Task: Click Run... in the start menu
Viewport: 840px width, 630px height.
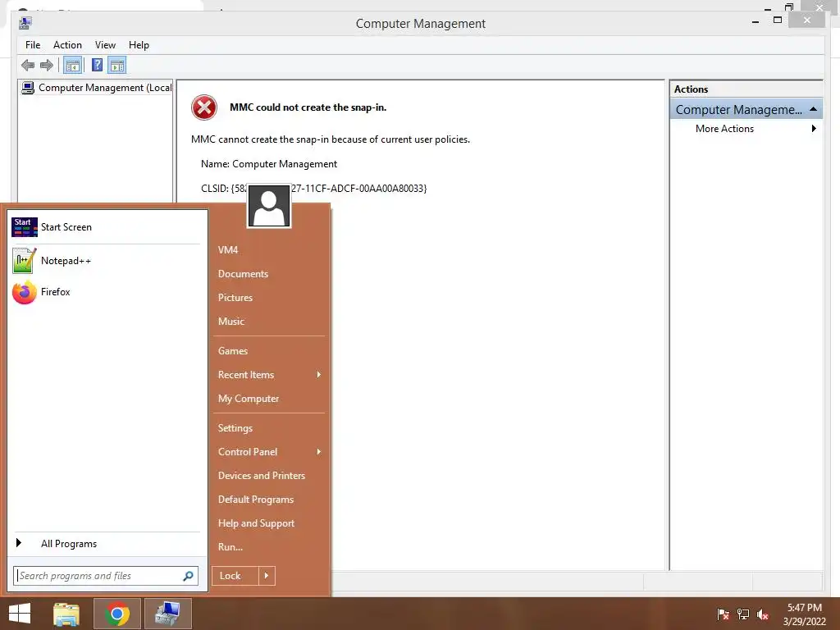Action: pos(269,547)
